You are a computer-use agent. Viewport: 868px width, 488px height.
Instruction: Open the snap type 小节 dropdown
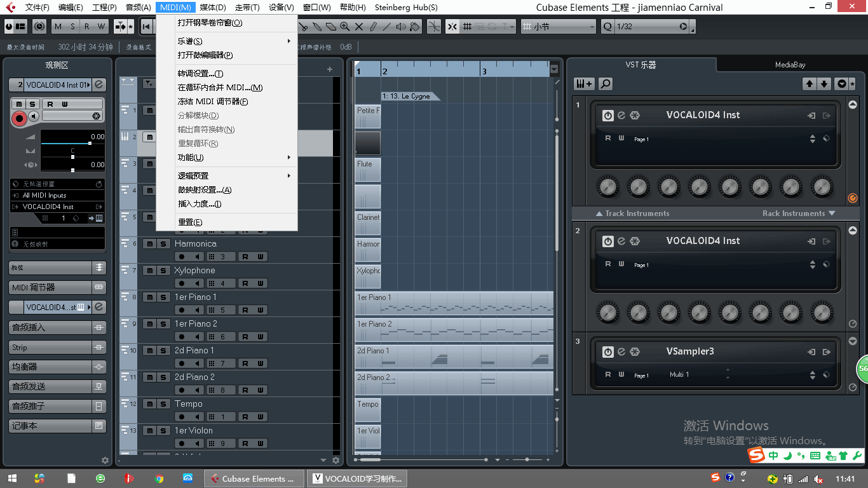[559, 27]
